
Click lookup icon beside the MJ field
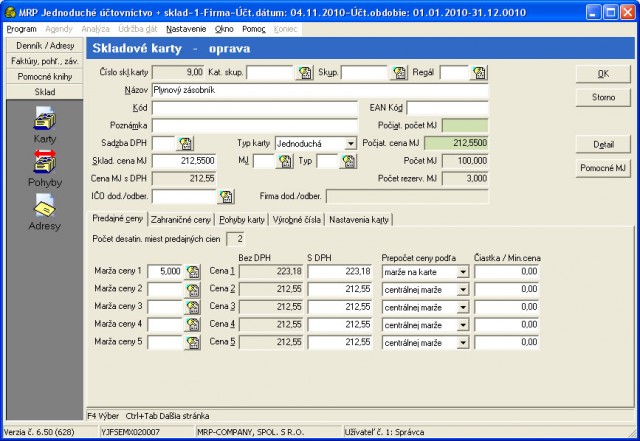click(286, 160)
